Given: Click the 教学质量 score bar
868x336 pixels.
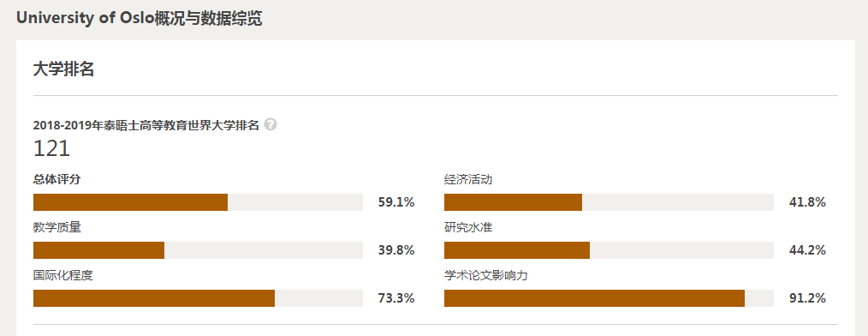Looking at the screenshot, I should tap(199, 250).
